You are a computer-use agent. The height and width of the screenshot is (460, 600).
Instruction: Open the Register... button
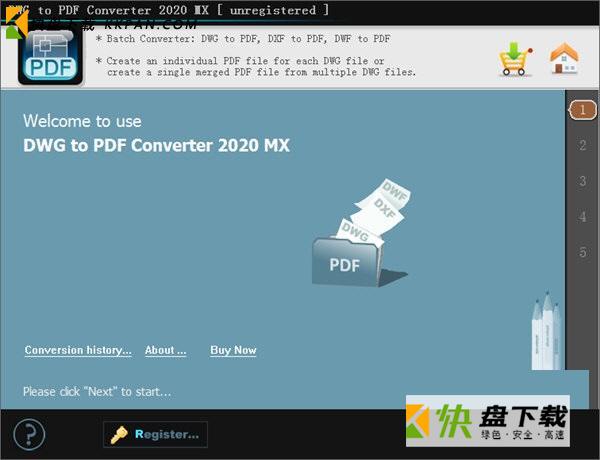coord(155,434)
